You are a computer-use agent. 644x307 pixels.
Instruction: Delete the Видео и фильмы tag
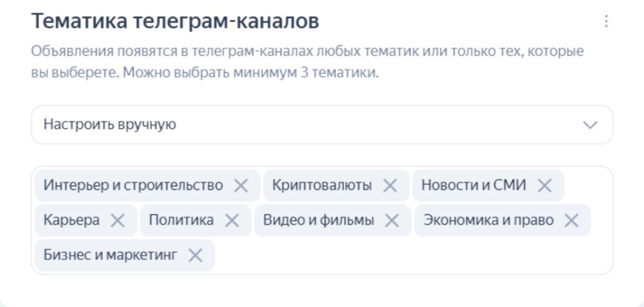(x=392, y=220)
